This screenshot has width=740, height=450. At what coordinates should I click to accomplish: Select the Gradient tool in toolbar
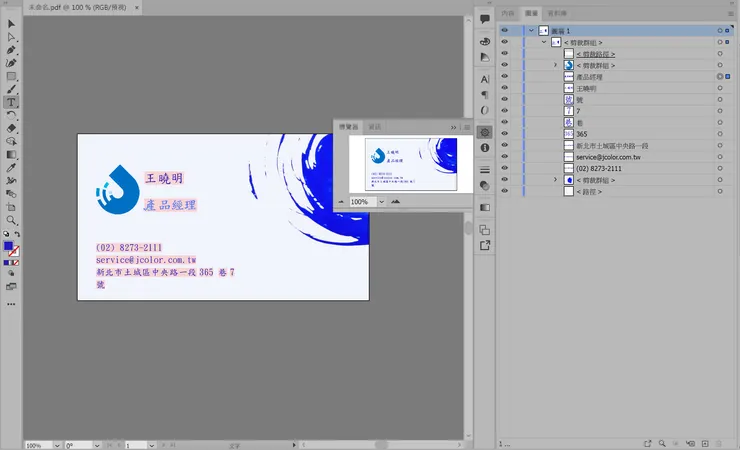11,154
